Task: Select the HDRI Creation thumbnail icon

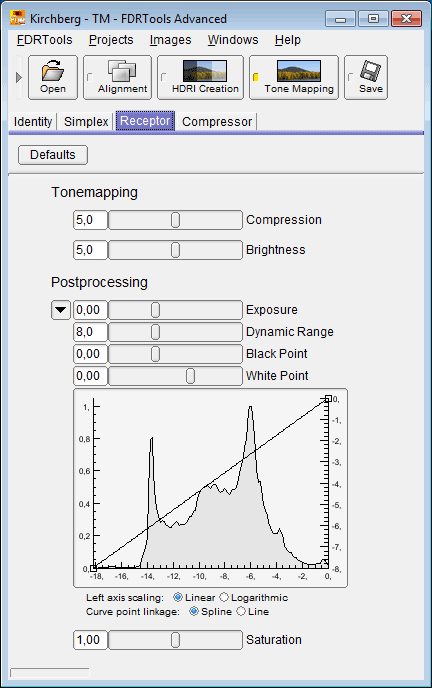Action: 205,71
